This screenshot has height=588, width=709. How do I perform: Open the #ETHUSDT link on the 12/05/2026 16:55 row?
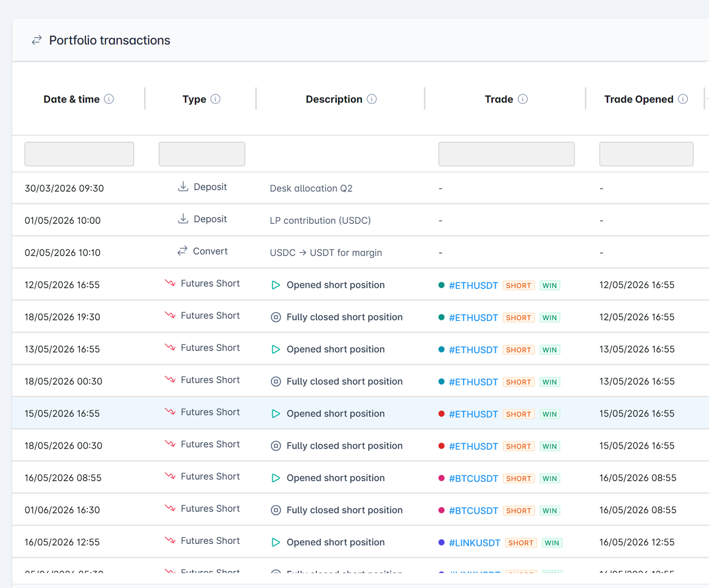(x=473, y=286)
